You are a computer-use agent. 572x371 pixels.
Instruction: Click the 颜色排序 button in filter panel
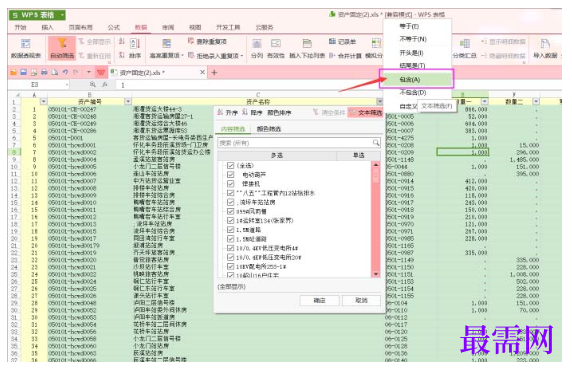pyautogui.click(x=279, y=113)
